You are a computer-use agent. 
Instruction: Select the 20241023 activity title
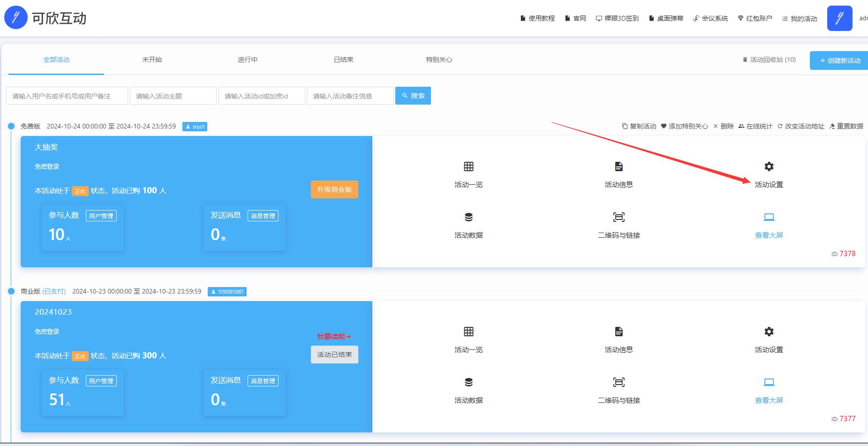click(x=53, y=312)
